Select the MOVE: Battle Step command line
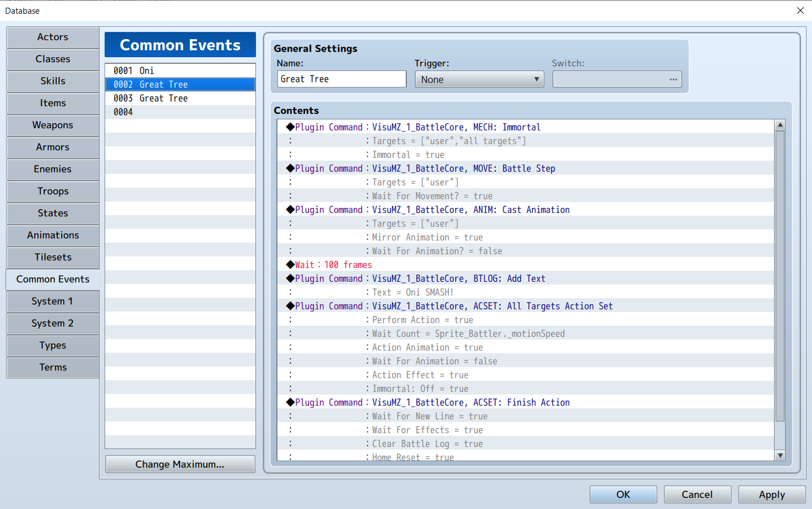This screenshot has height=509, width=812. 526,168
